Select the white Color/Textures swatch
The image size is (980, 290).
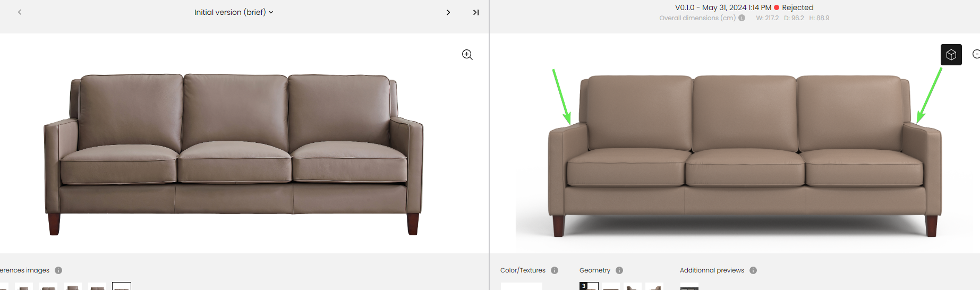(522, 286)
